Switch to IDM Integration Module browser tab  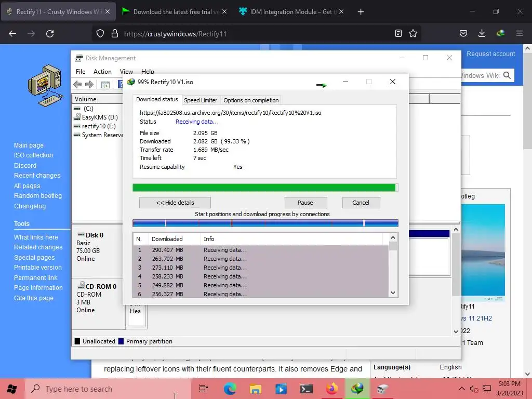tap(291, 12)
